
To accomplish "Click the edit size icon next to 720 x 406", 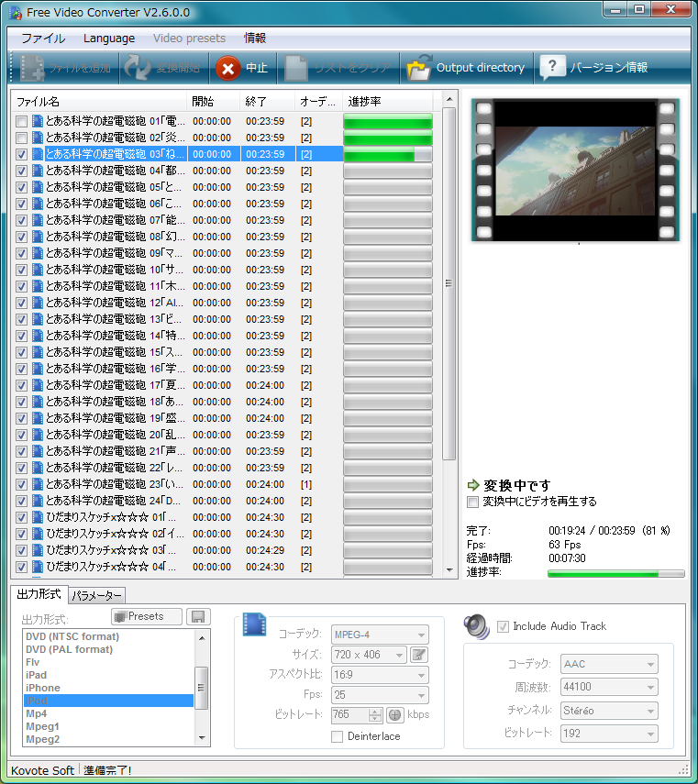I will pos(419,655).
